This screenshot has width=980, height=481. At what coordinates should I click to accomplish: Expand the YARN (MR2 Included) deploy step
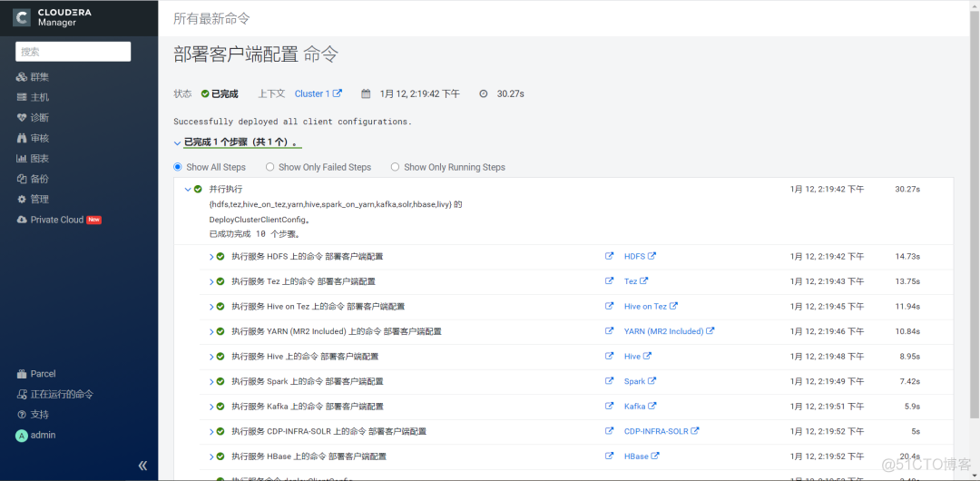(211, 331)
